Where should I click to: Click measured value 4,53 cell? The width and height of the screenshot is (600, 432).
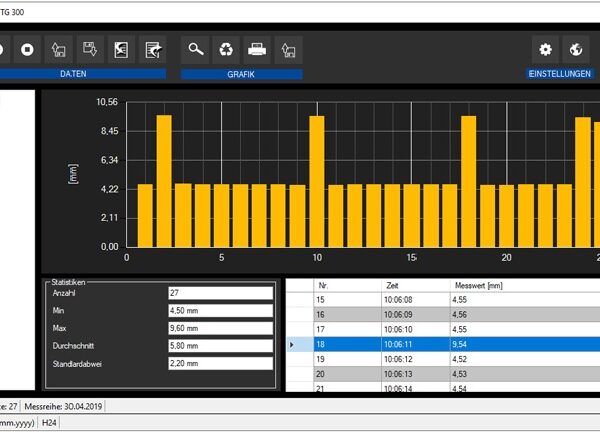525,374
